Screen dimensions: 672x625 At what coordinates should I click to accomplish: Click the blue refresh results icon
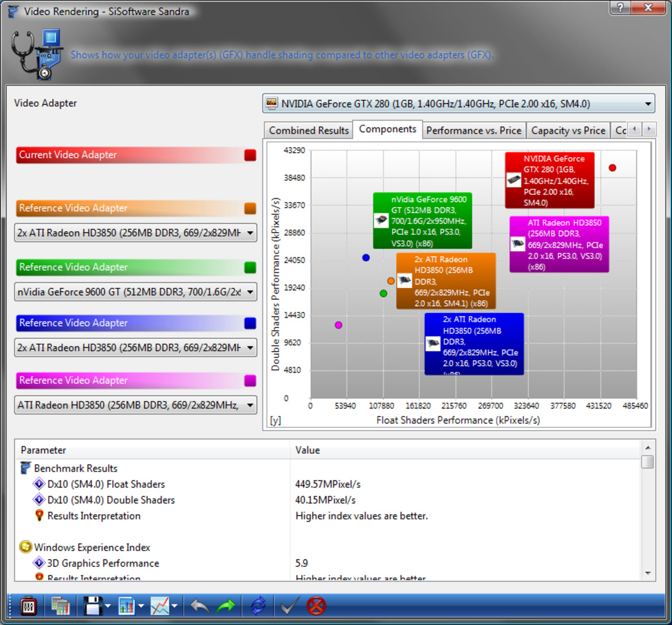[258, 606]
